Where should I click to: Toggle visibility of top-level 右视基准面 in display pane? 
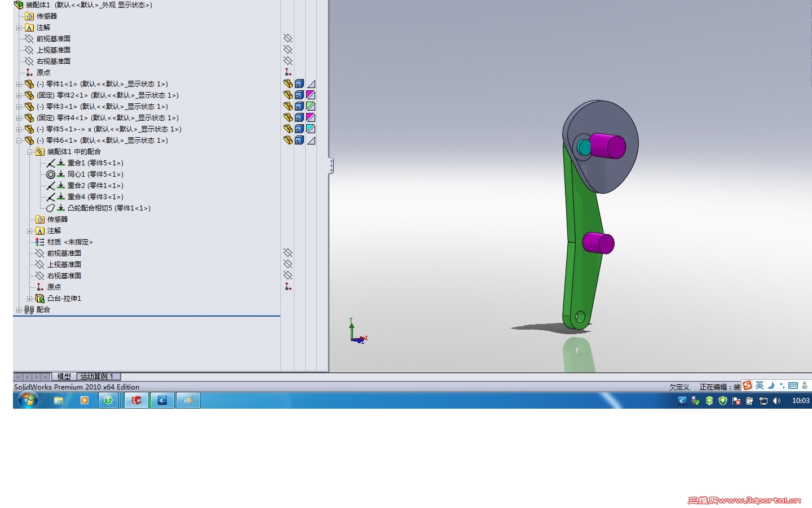tap(288, 61)
